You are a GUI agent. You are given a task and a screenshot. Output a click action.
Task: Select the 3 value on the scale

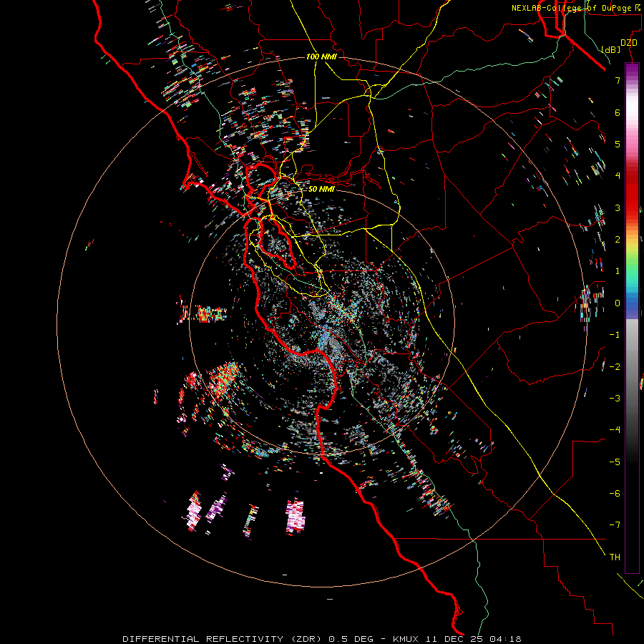pyautogui.click(x=618, y=208)
